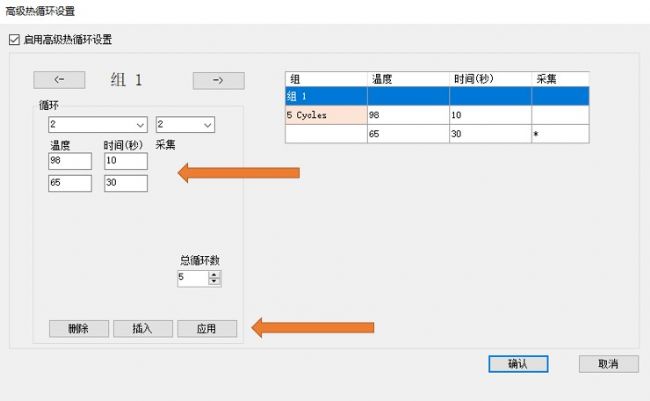Select the 5 Cycles table cell

click(x=326, y=115)
